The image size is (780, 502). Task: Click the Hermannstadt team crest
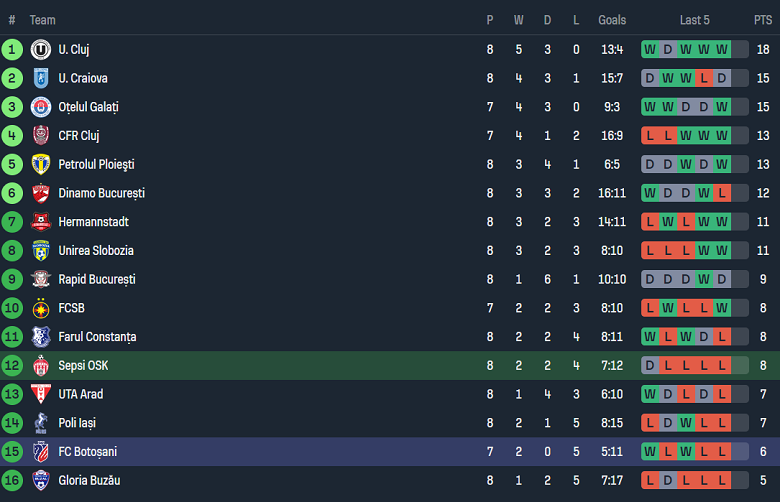pos(41,222)
